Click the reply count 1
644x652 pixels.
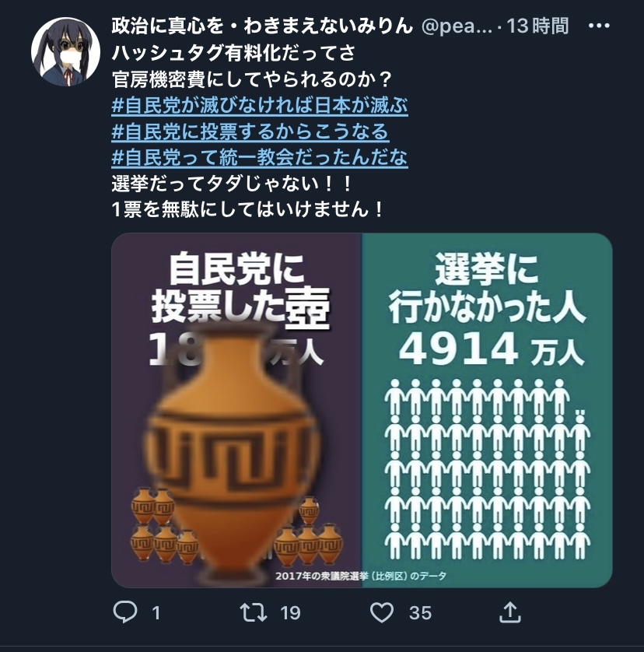(156, 613)
